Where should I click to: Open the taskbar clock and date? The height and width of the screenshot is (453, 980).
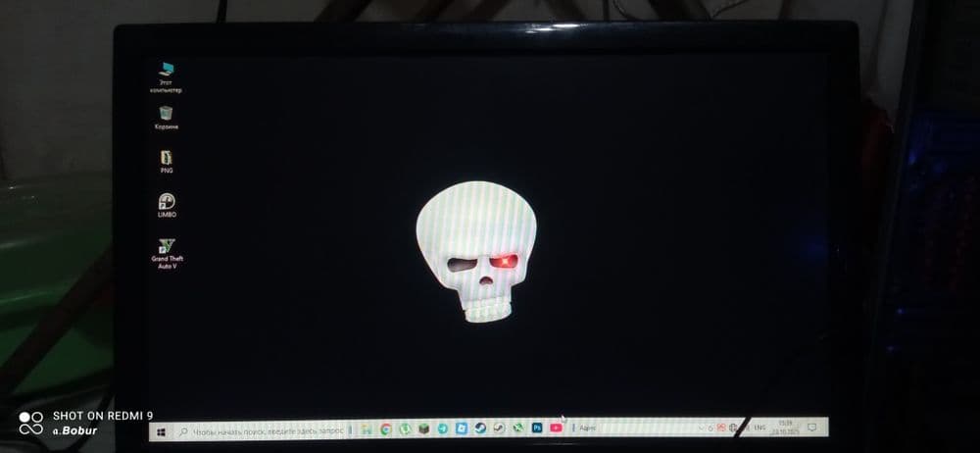coord(784,428)
